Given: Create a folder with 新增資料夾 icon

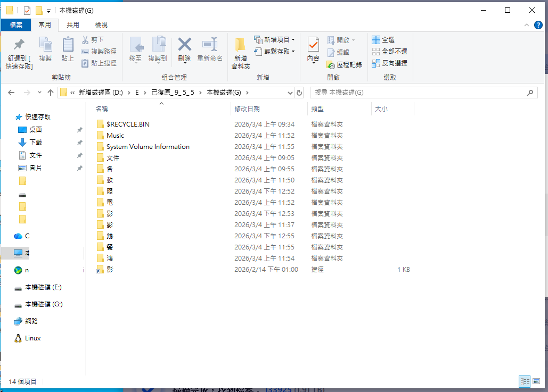Looking at the screenshot, I should point(240,51).
